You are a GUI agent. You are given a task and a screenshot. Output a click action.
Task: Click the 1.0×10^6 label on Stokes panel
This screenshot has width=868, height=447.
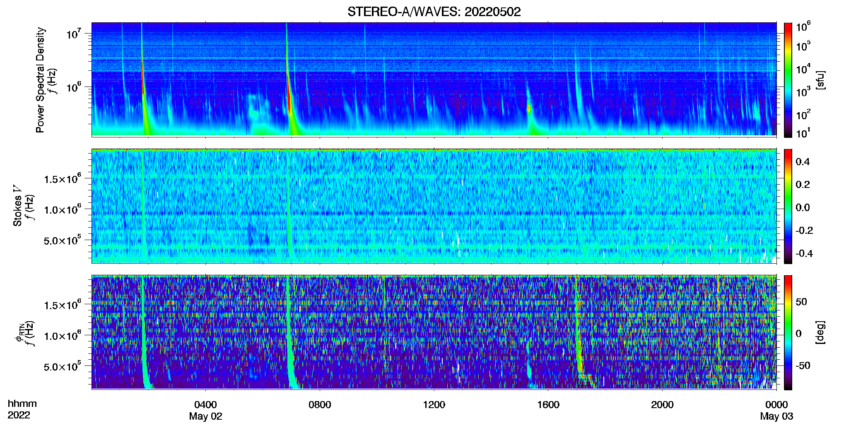click(x=62, y=209)
